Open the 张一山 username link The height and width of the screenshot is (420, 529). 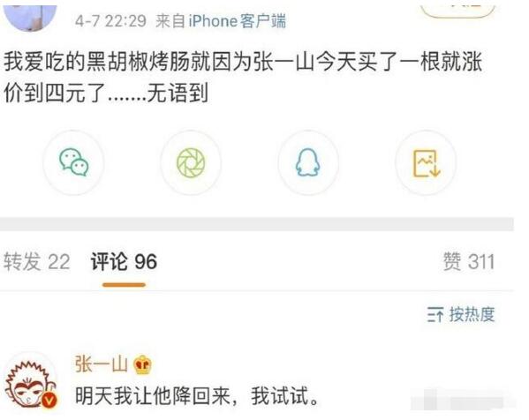pyautogui.click(x=102, y=364)
